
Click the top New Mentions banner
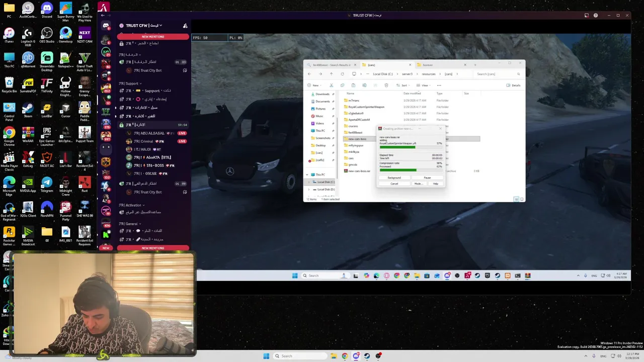pos(153,37)
